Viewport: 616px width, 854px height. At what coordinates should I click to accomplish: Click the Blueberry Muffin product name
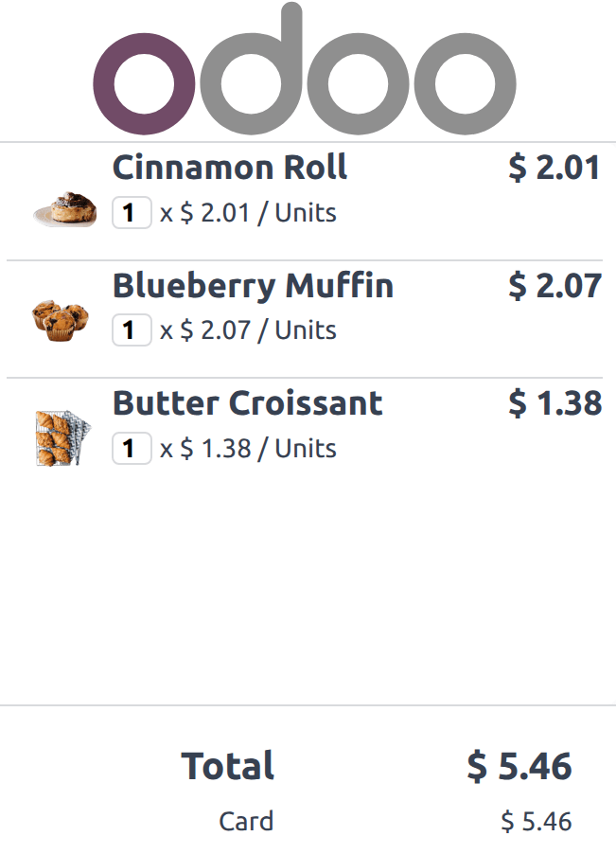[x=253, y=286]
